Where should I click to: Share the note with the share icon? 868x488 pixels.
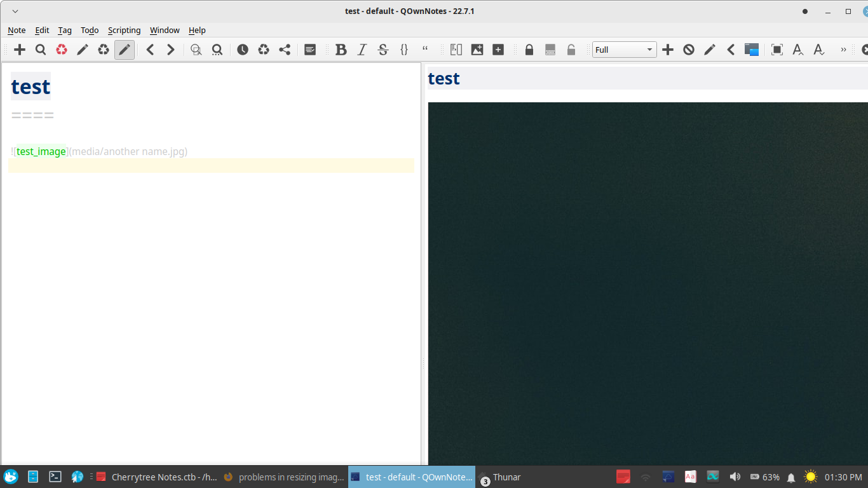pyautogui.click(x=285, y=50)
